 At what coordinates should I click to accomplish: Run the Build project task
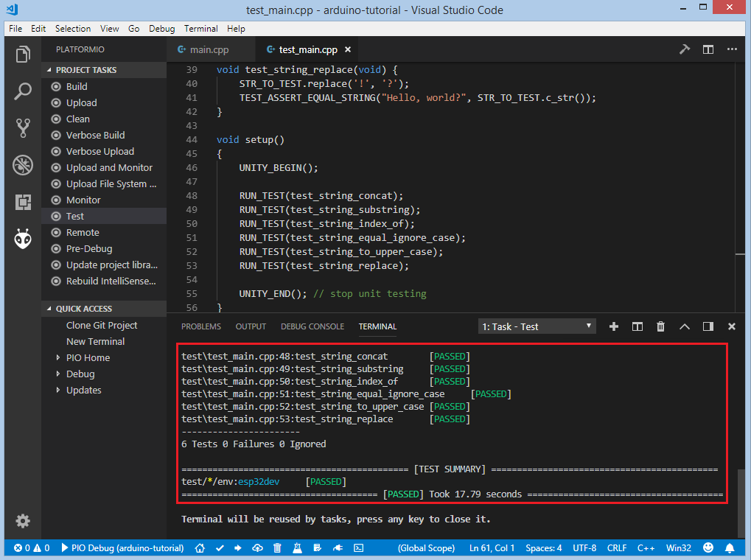(x=104, y=87)
